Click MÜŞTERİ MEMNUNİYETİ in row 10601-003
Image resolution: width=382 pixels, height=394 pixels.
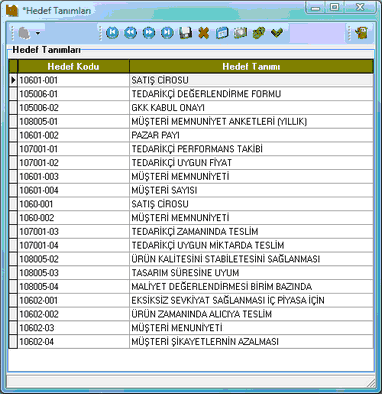251,176
